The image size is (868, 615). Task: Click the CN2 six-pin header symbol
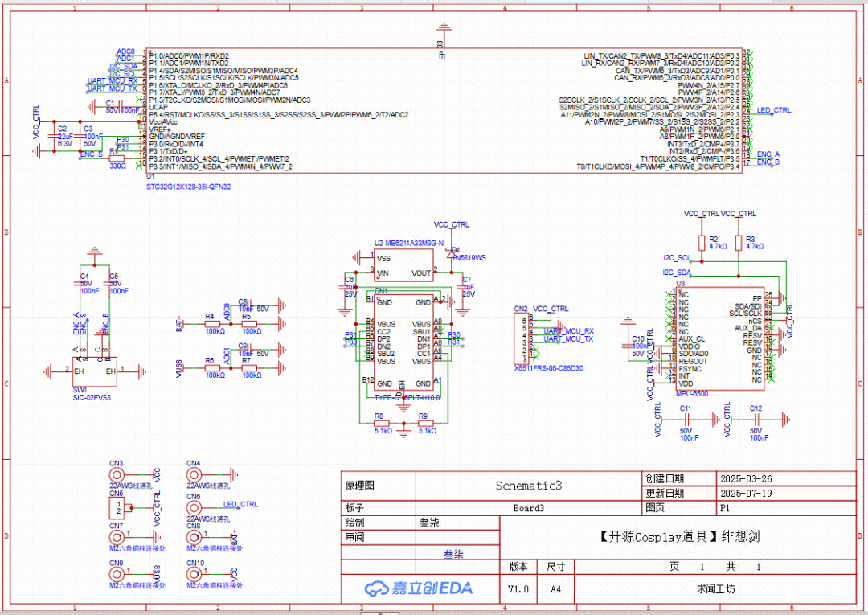pos(529,338)
